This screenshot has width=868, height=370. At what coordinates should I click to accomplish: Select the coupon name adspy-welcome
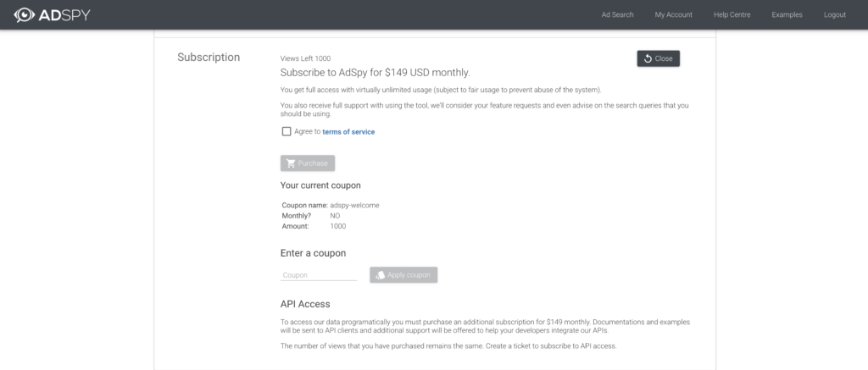coord(354,205)
